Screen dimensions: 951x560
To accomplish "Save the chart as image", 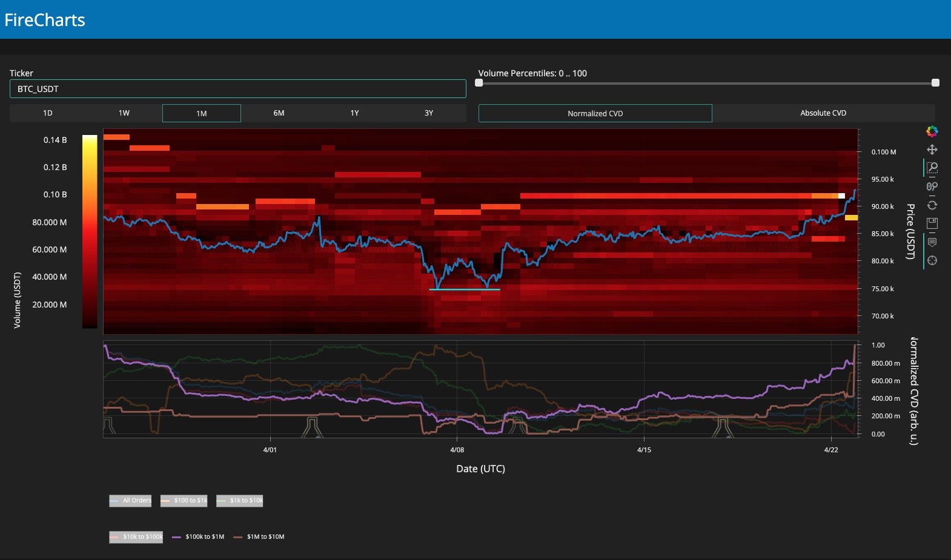I will pyautogui.click(x=932, y=223).
